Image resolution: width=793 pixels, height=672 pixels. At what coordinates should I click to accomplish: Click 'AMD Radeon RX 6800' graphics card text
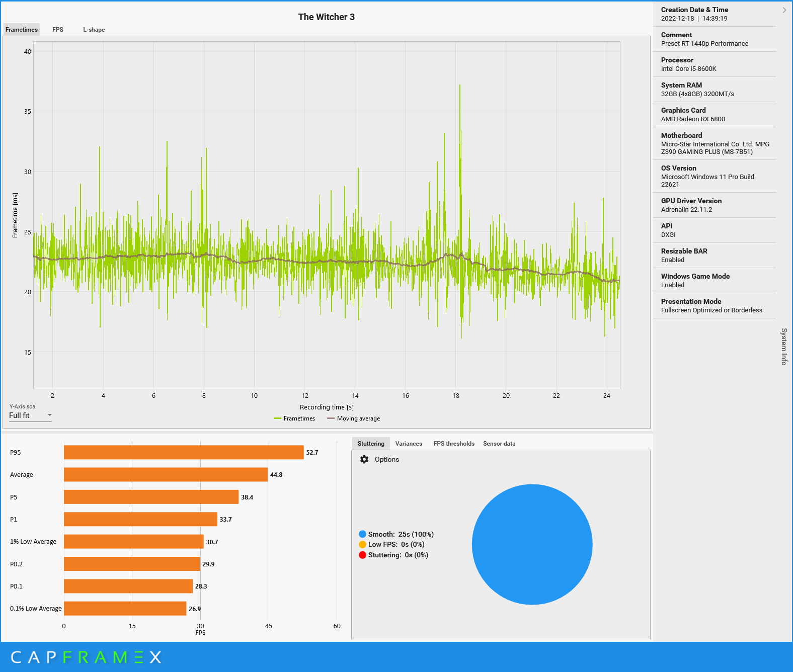tap(693, 119)
